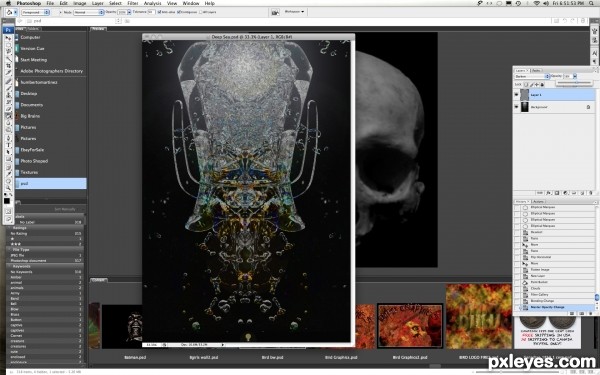Toggle lock position icon
This screenshot has height=375, width=600.
(x=537, y=85)
